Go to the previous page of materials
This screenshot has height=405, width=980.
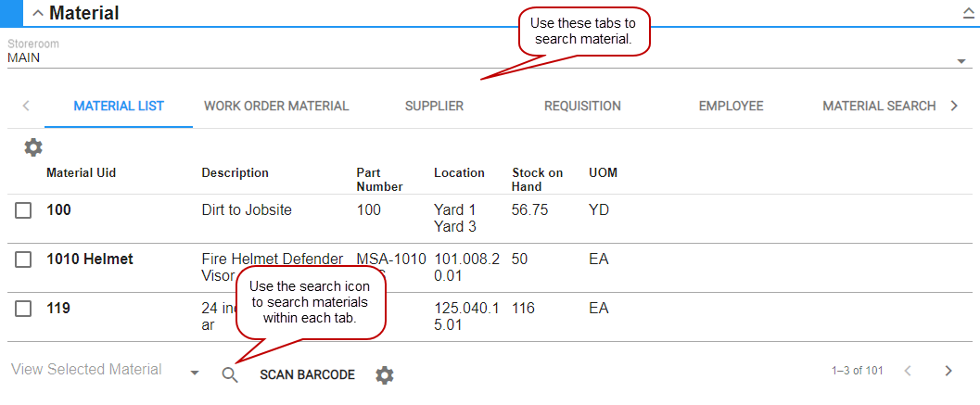pos(908,371)
